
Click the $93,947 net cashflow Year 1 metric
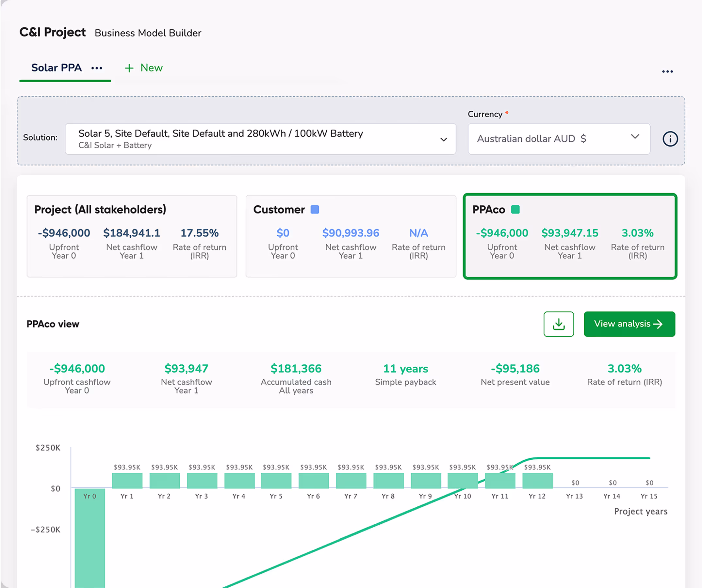coord(187,369)
